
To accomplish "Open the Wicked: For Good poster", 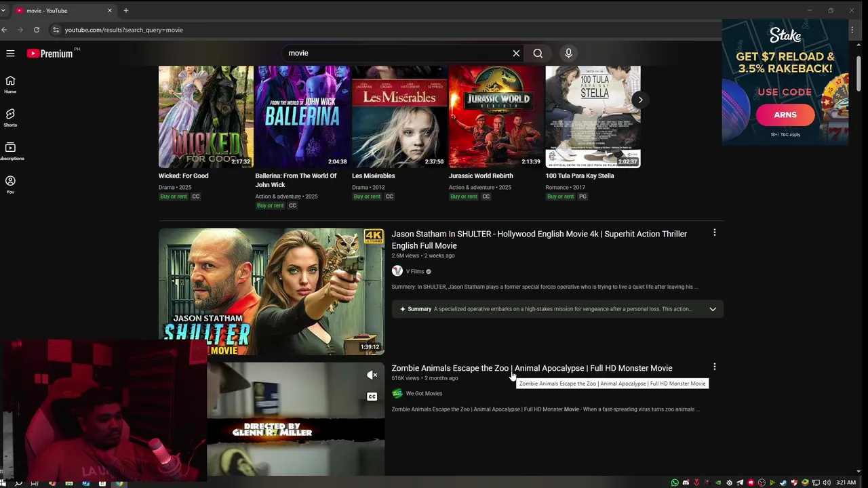I will coord(205,117).
